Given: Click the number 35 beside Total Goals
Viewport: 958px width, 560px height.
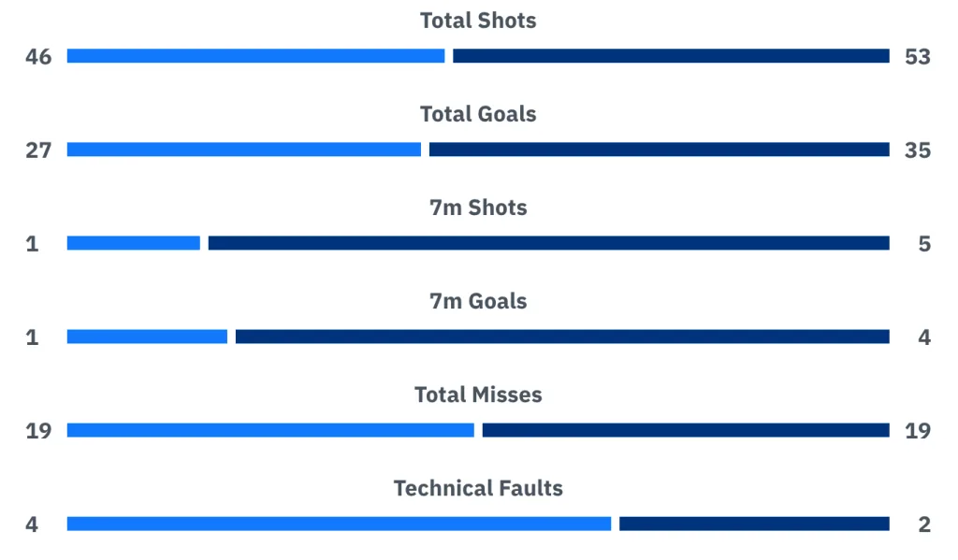Looking at the screenshot, I should tap(918, 151).
